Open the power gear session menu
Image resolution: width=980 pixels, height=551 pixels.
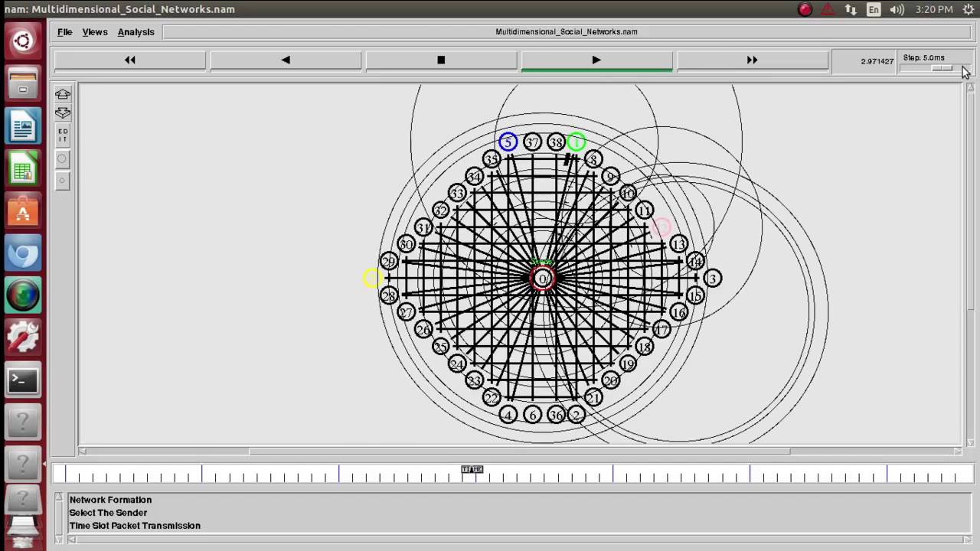(967, 9)
